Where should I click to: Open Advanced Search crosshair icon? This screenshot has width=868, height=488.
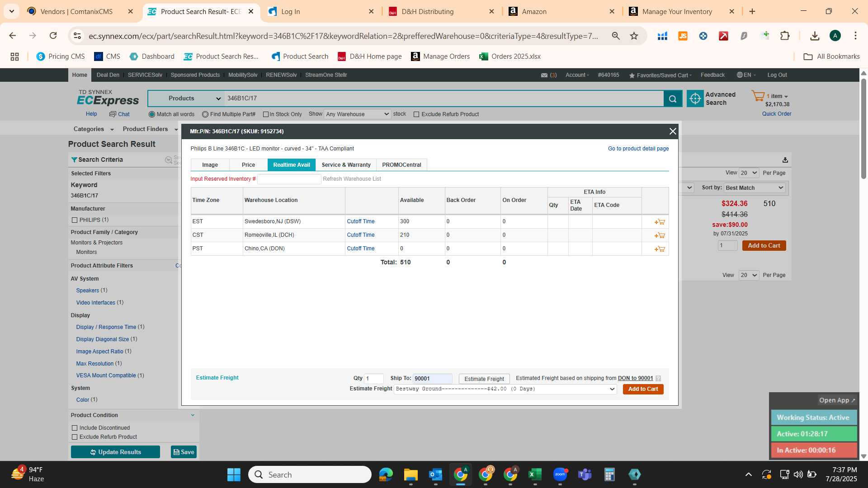pos(695,99)
